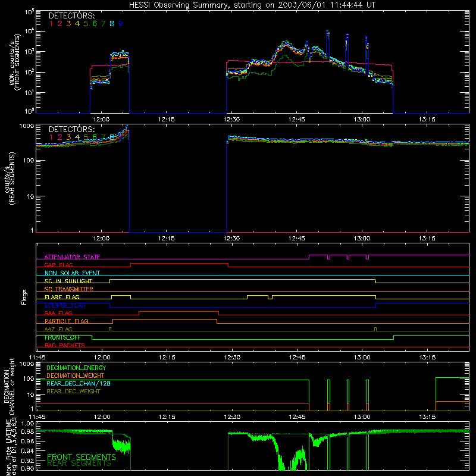Image resolution: width=476 pixels, height=476 pixels.
Task: Click the REAR_DEC_WEIGHT legend label
Action: click(x=73, y=392)
